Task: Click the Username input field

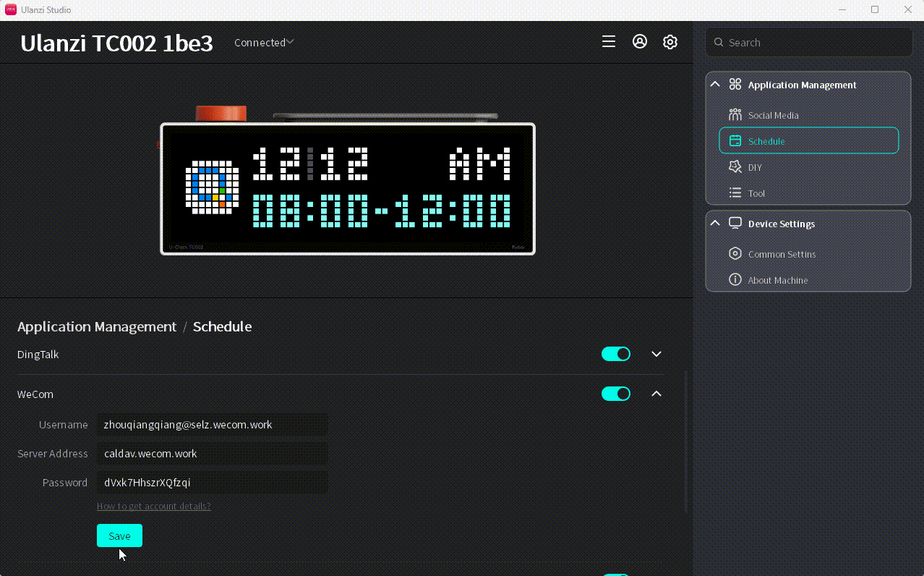Action: (212, 425)
